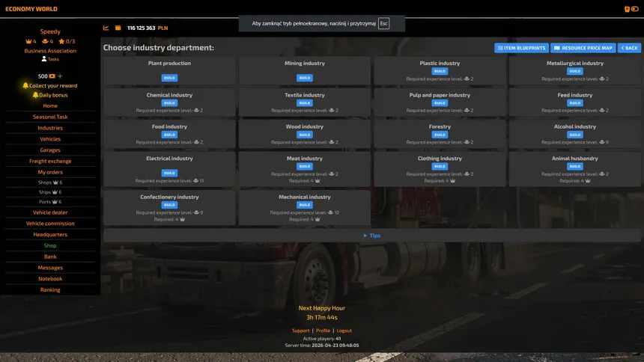Build Mechanical industry department
The image size is (644, 362).
click(304, 205)
